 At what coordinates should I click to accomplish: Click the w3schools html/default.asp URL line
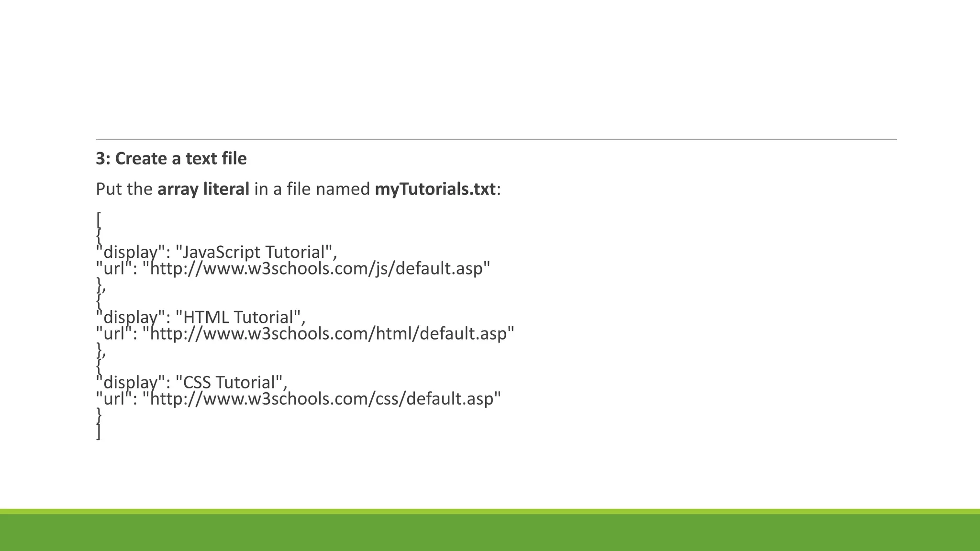tap(305, 334)
